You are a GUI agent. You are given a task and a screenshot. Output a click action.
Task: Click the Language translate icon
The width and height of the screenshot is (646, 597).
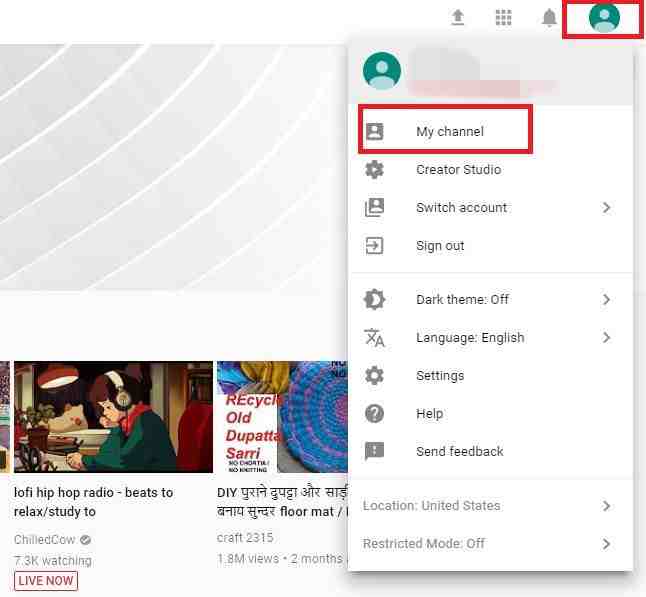pos(375,338)
